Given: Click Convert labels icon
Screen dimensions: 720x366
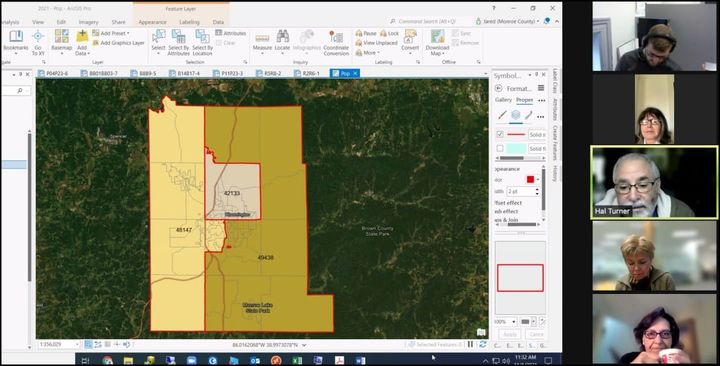Looking at the screenshot, I should coord(410,36).
